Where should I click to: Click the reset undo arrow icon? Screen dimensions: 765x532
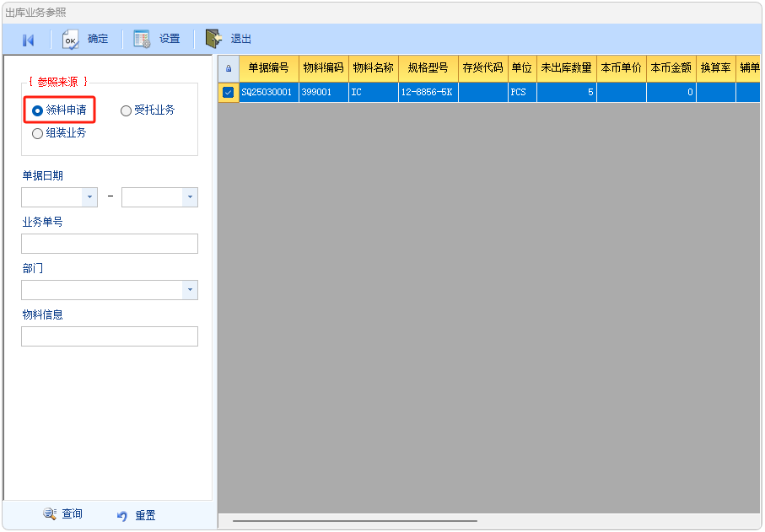122,515
